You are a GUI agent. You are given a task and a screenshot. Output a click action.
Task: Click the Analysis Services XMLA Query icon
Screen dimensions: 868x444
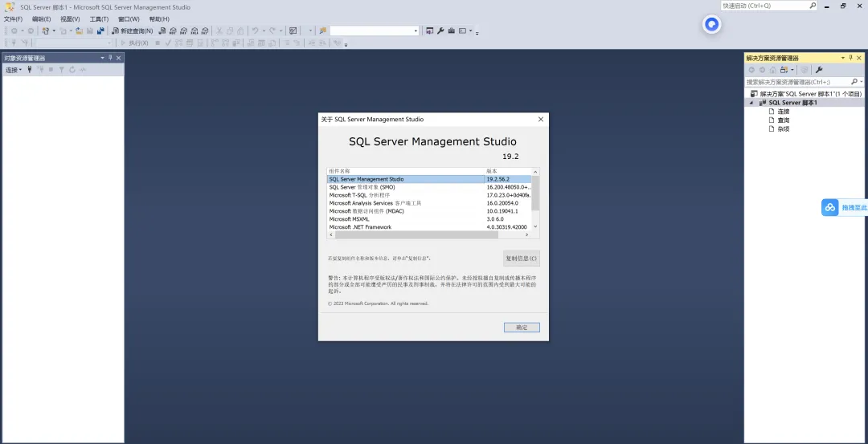click(194, 31)
